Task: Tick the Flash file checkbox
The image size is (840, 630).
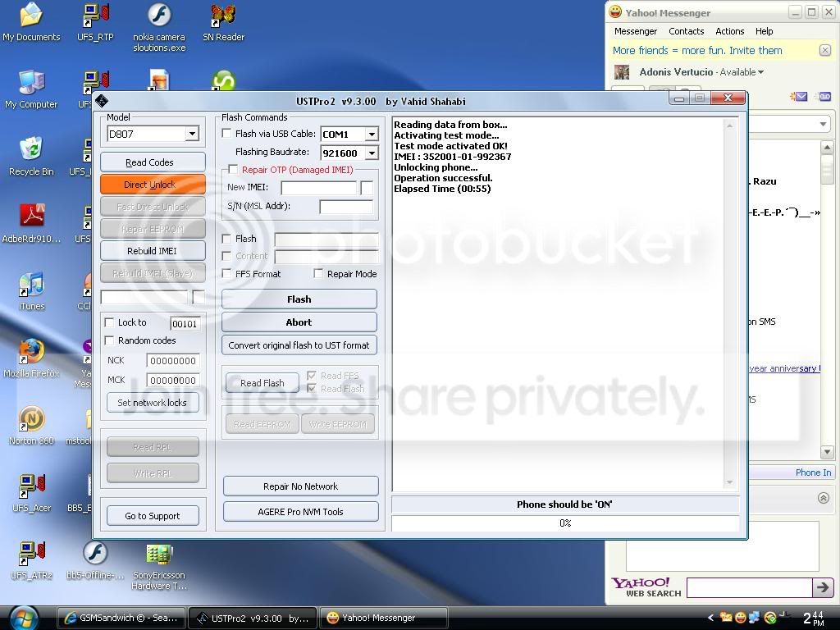Action: (226, 239)
